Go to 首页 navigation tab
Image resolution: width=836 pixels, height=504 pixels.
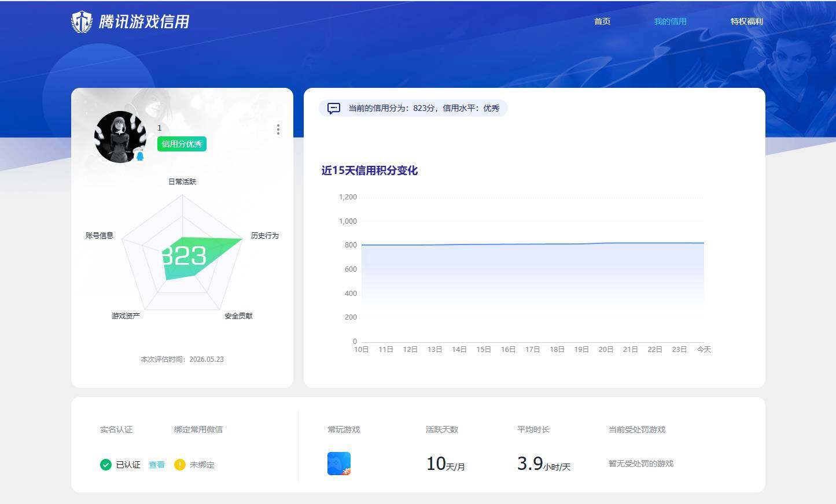coord(602,21)
